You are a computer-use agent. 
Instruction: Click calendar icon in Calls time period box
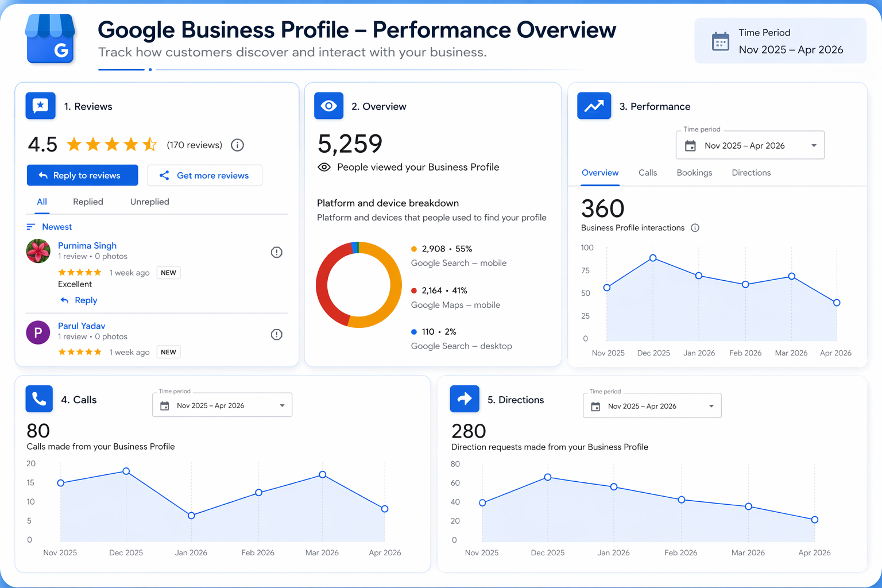click(164, 406)
